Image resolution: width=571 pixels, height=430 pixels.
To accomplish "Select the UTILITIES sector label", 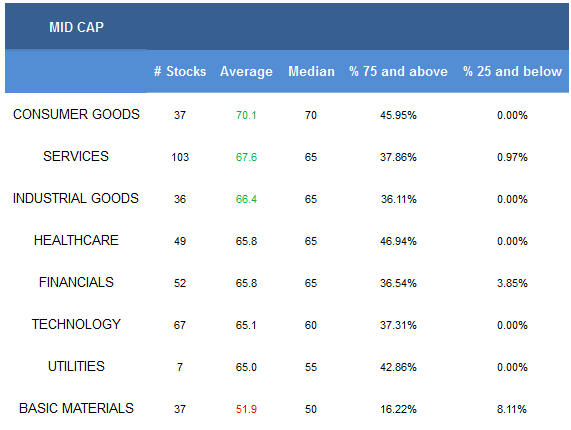I will (x=76, y=366).
